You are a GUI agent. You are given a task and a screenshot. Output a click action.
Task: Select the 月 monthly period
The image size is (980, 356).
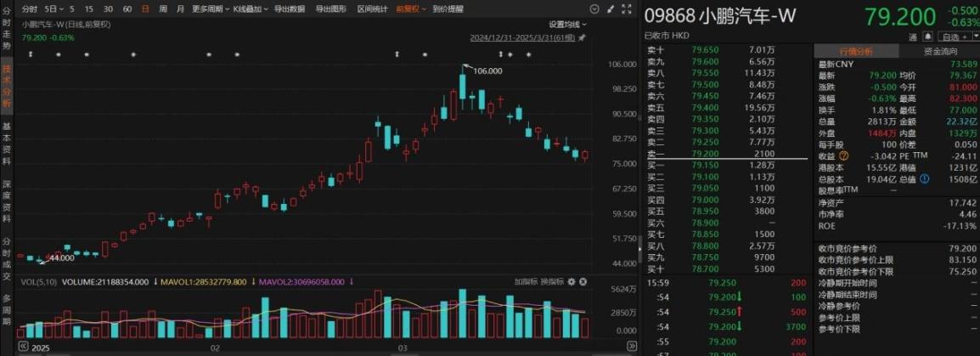click(x=180, y=9)
